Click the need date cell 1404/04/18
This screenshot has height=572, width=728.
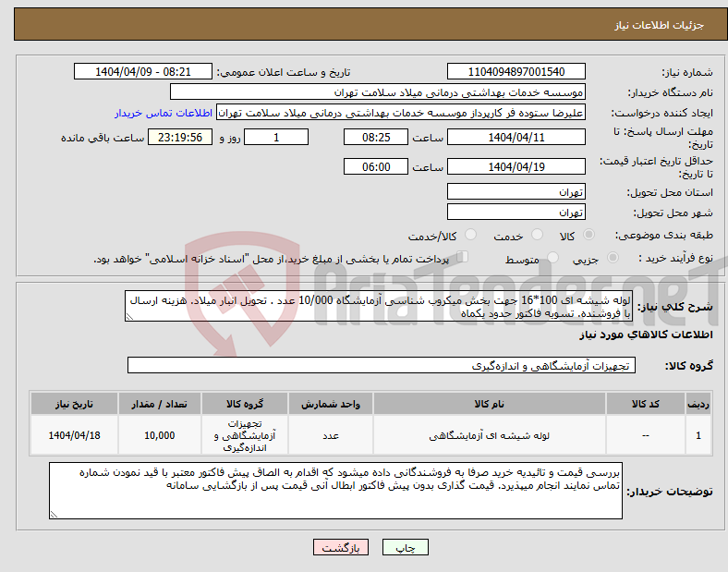click(74, 435)
